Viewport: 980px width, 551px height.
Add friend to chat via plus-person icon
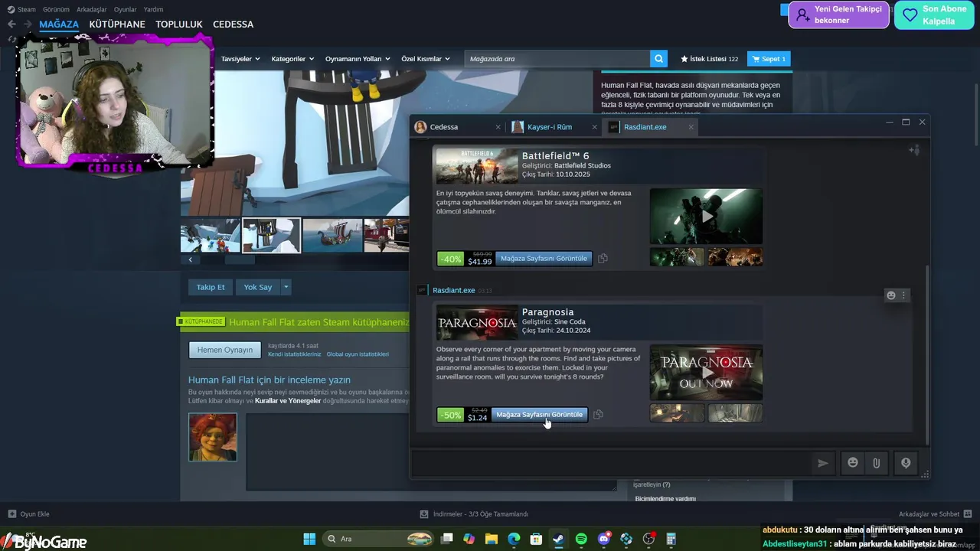click(914, 150)
